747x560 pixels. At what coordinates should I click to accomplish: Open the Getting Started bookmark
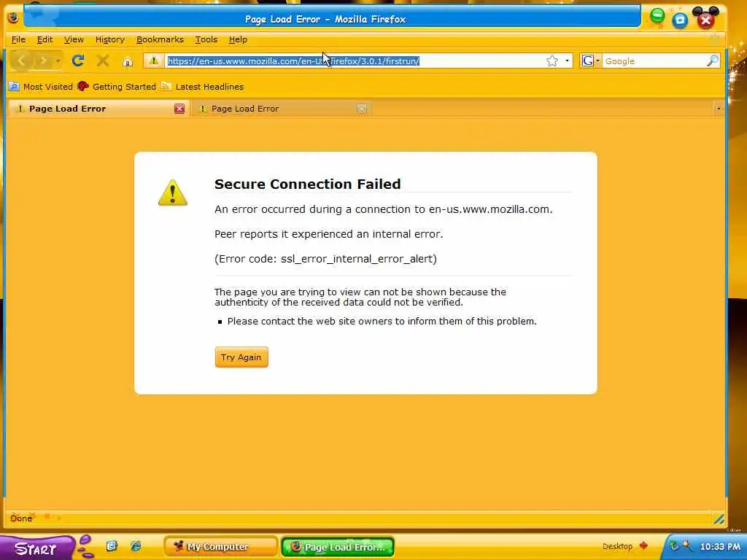click(117, 87)
